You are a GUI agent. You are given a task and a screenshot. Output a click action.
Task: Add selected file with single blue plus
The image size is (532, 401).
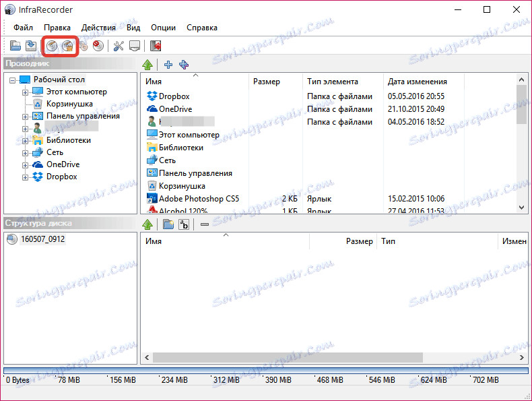tap(168, 65)
